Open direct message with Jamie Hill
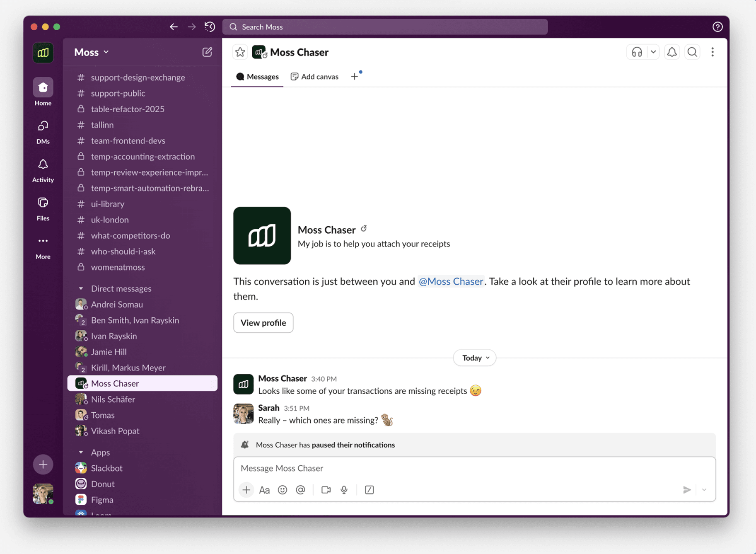Screen dimensions: 756x554 click(142, 352)
